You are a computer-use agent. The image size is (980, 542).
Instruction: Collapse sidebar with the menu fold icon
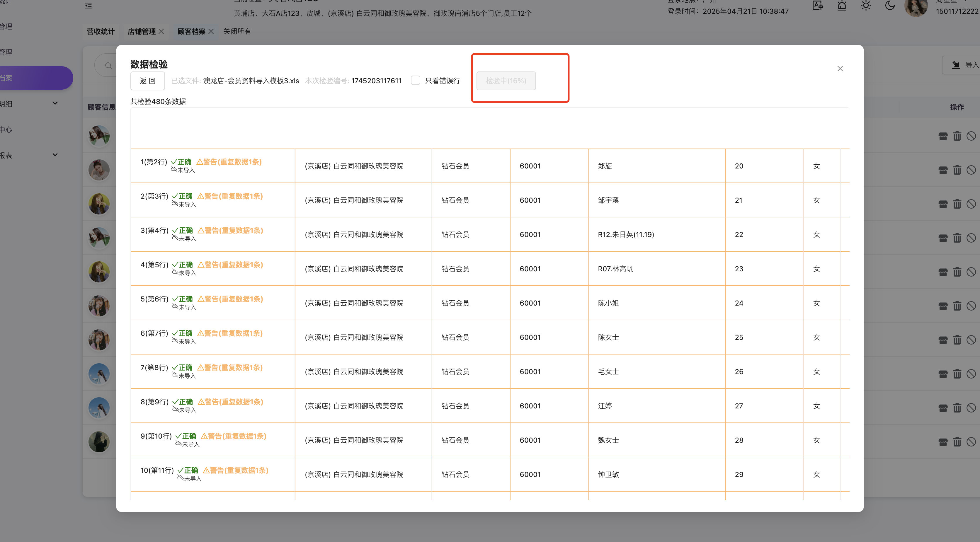pos(89,6)
